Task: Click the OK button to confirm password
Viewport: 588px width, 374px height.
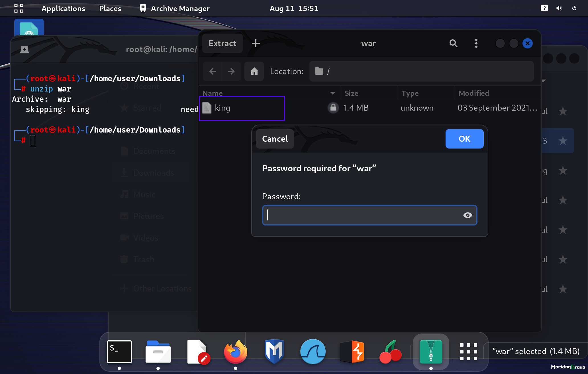Action: point(464,139)
